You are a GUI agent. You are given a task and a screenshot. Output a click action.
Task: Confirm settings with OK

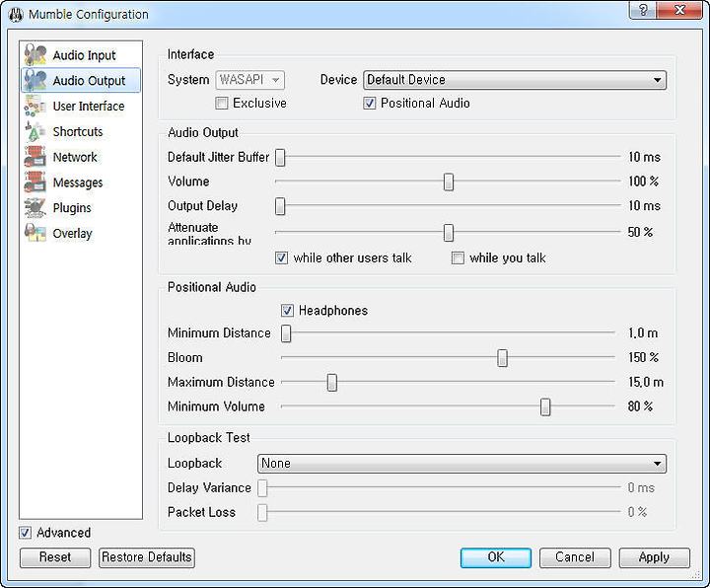click(x=496, y=557)
